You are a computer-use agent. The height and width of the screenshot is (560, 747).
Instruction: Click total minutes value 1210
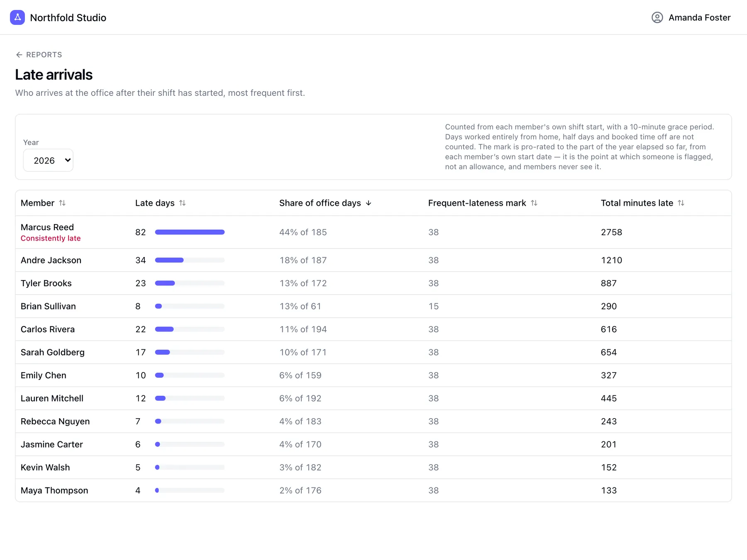click(x=611, y=260)
